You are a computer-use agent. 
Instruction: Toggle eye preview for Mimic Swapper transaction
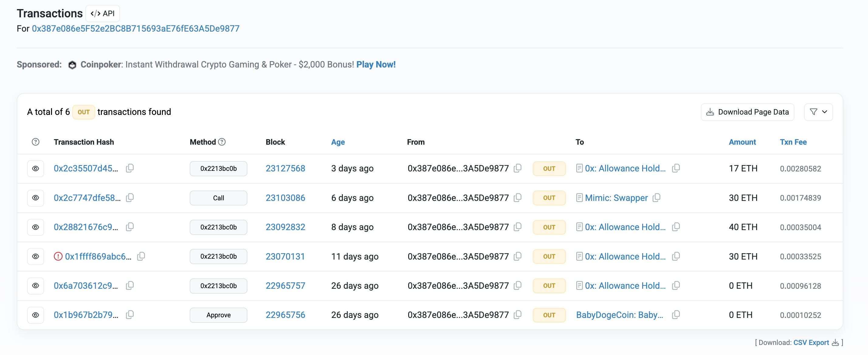point(35,198)
